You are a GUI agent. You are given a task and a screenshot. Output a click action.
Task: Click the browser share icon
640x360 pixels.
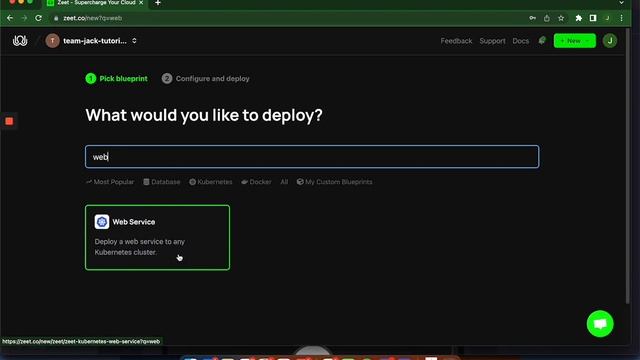tap(547, 18)
